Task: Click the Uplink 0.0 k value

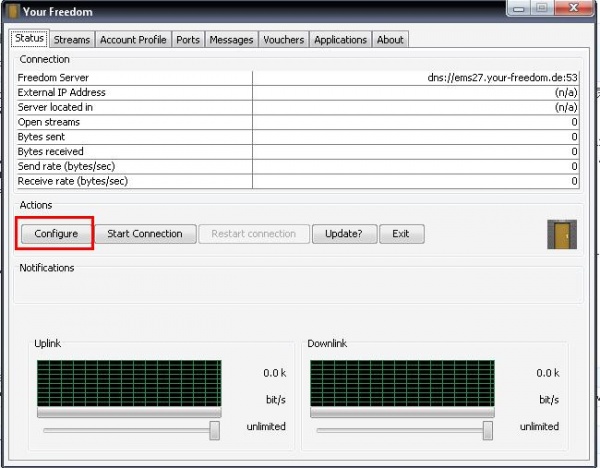Action: (x=274, y=373)
